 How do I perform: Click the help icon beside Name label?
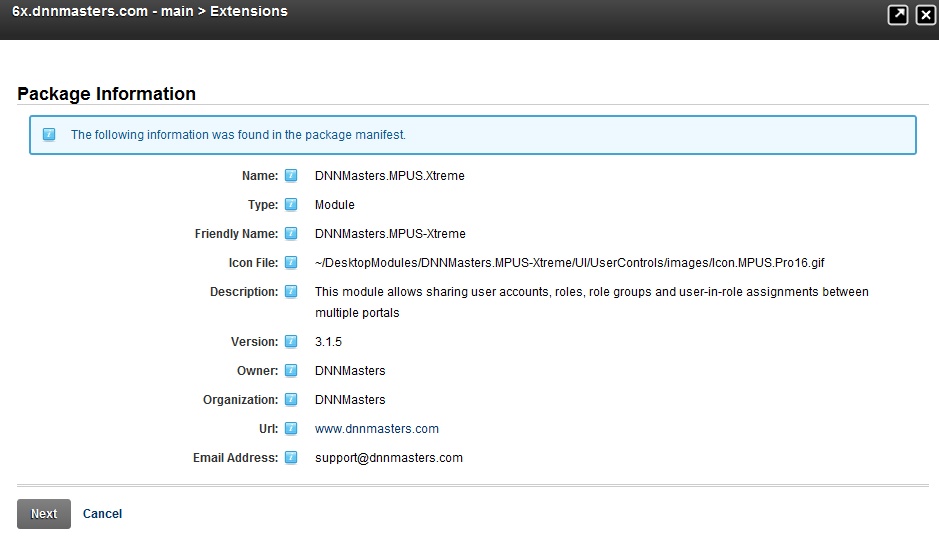point(291,175)
